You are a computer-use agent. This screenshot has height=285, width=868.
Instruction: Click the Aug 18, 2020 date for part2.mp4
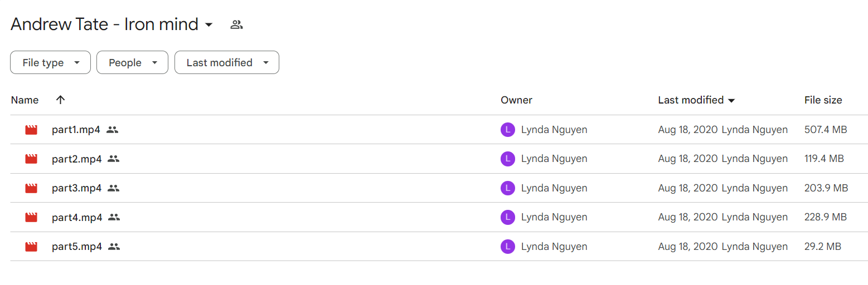pos(688,159)
